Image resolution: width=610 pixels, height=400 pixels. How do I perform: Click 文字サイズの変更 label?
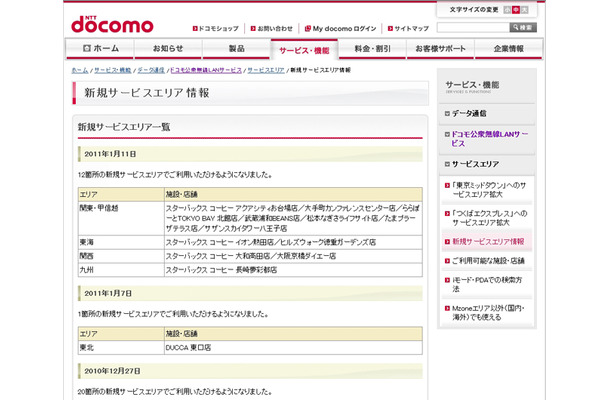tap(474, 10)
